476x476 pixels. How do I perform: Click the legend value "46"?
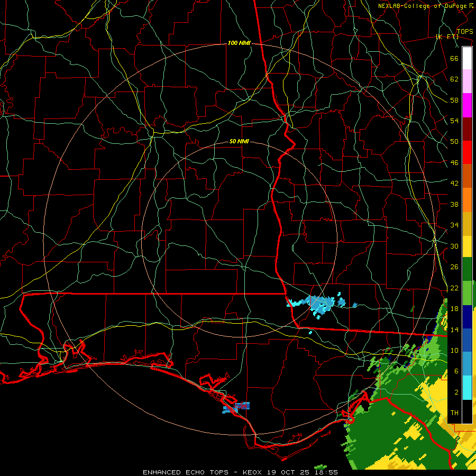pyautogui.click(x=454, y=163)
